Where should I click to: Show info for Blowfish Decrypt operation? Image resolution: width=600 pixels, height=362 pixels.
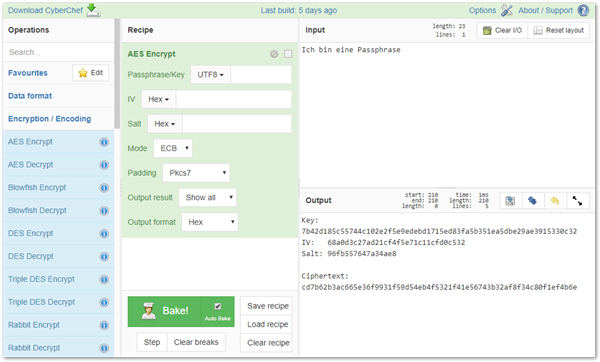pos(104,211)
